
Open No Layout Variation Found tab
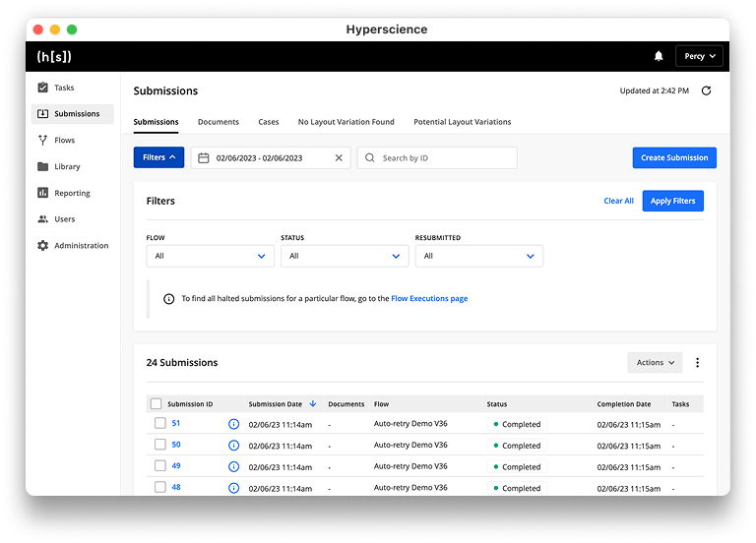click(346, 122)
